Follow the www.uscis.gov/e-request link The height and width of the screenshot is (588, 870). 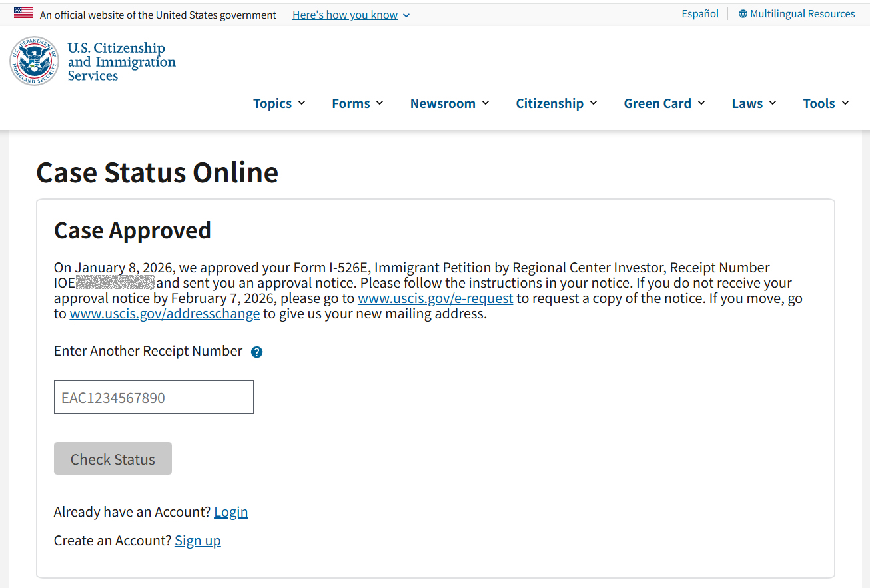coord(436,298)
